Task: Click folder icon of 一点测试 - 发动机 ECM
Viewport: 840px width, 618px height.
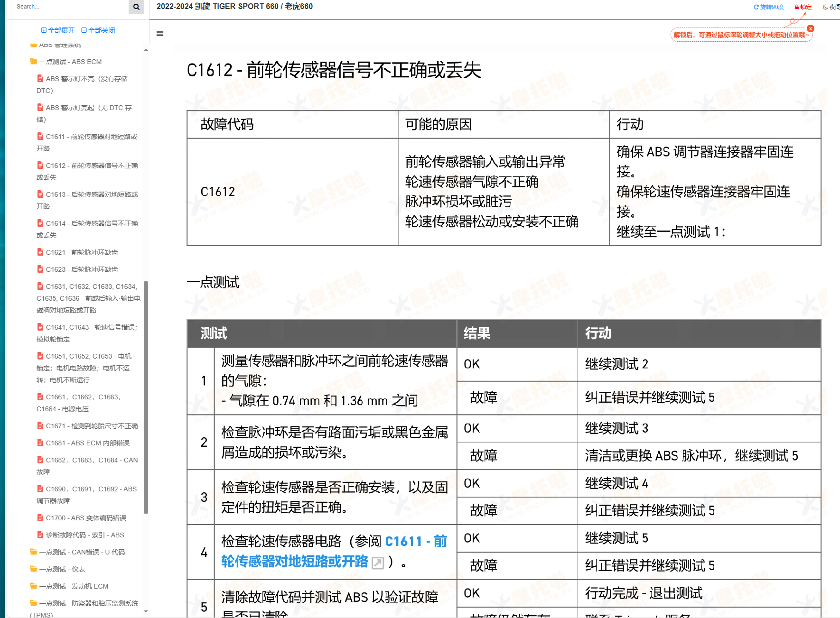Action: (x=34, y=586)
